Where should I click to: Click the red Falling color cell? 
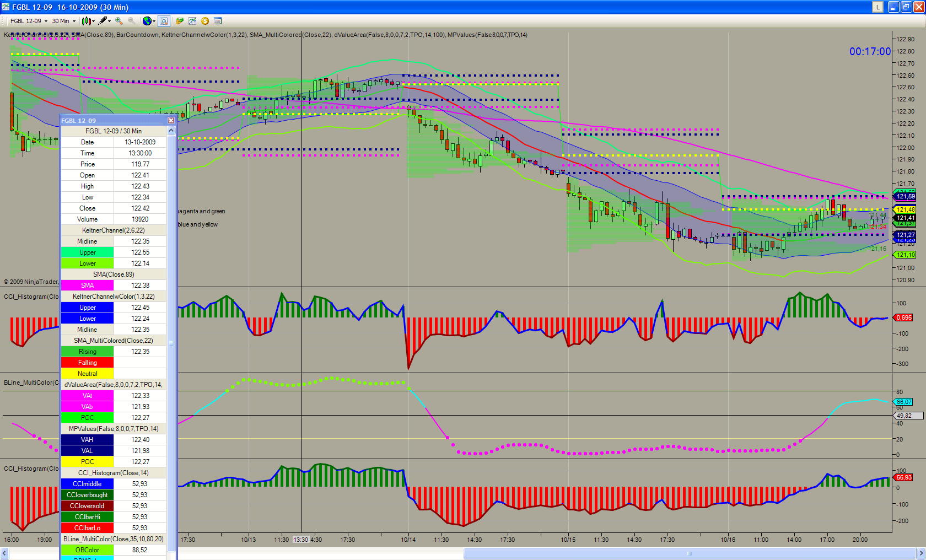pos(87,363)
